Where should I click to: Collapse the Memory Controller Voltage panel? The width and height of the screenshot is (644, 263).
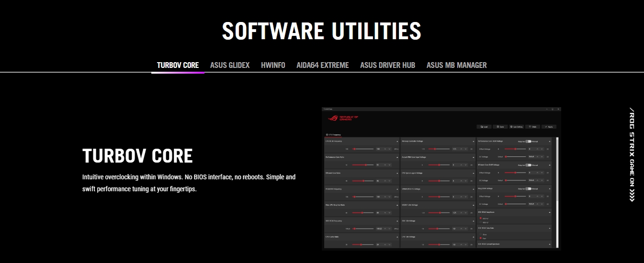(x=474, y=141)
